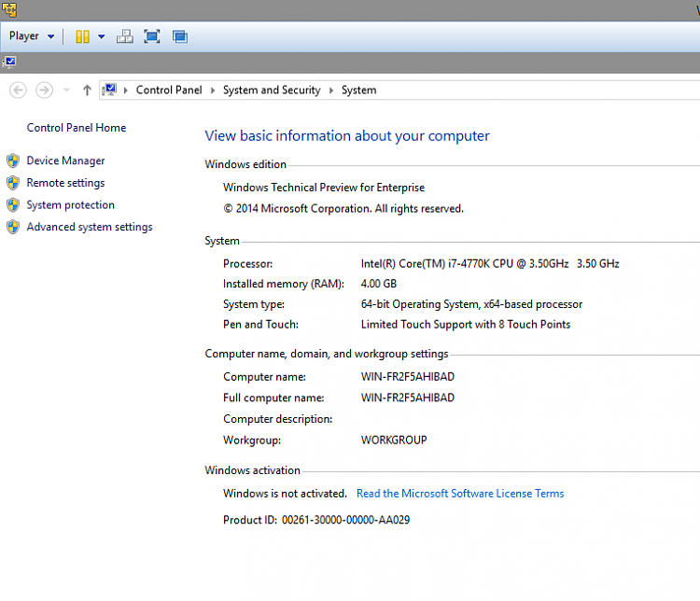This screenshot has width=700, height=601.
Task: Open Control Panel Home link
Action: click(x=77, y=128)
